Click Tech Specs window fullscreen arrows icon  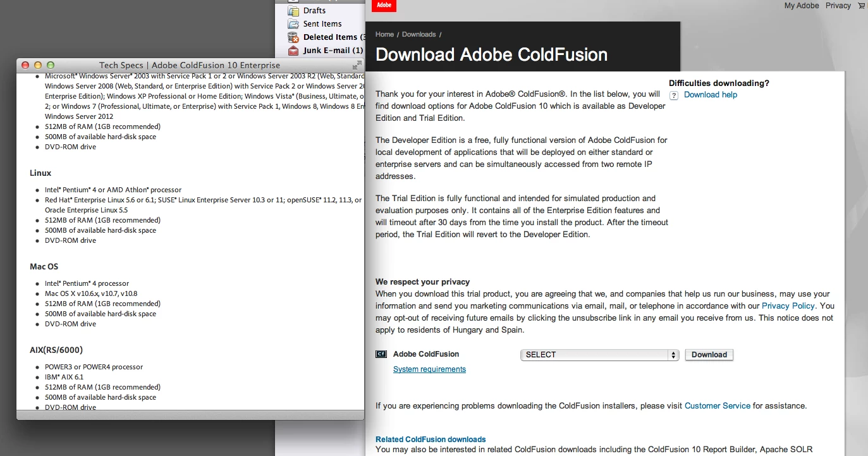357,65
